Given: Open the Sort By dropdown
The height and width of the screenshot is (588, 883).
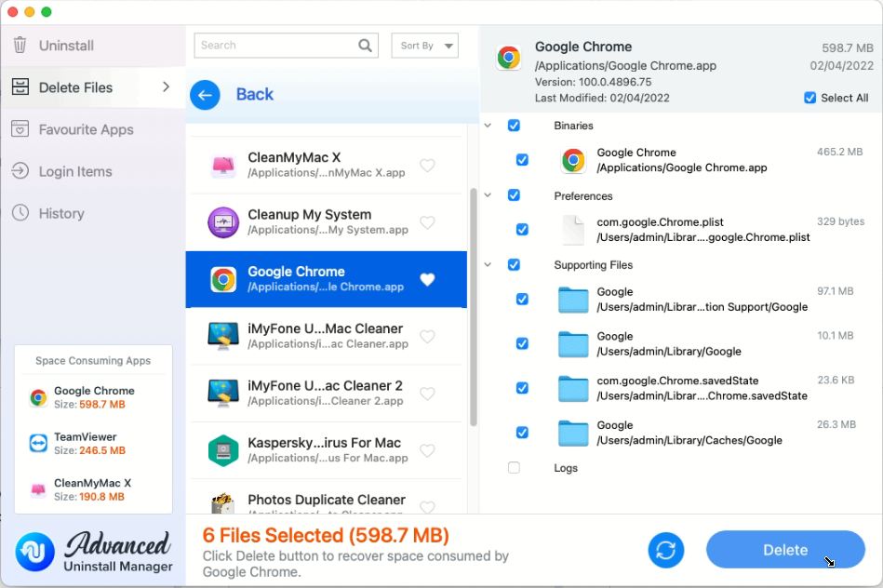Looking at the screenshot, I should point(424,45).
